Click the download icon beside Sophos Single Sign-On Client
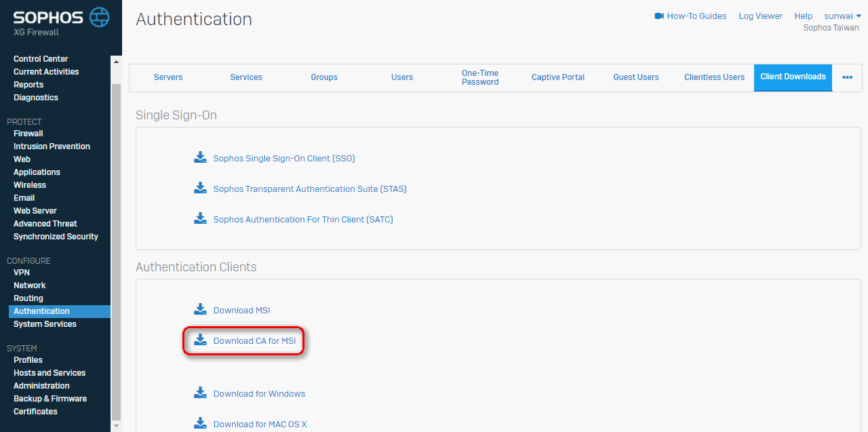868x432 pixels. pos(200,158)
